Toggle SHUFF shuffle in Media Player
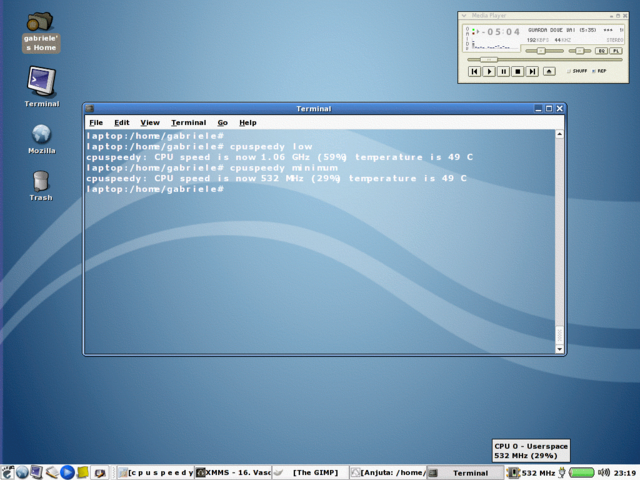This screenshot has width=640, height=480. 577,71
